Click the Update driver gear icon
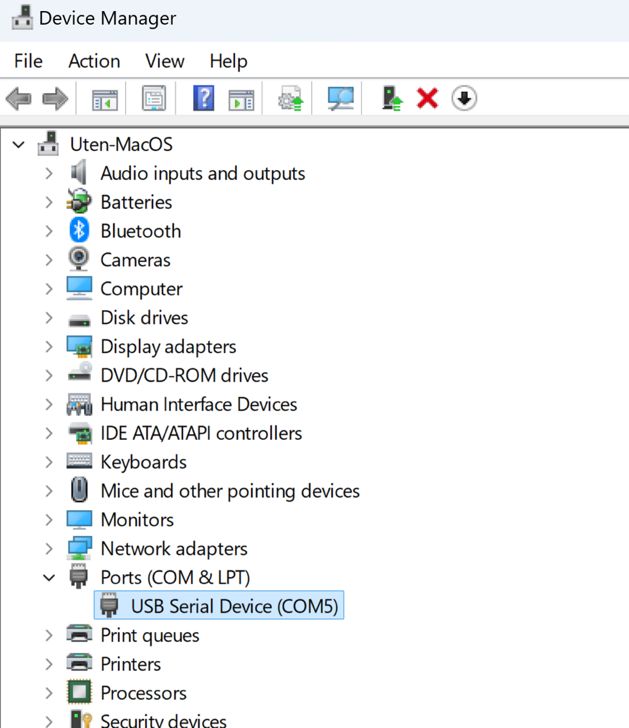 pyautogui.click(x=291, y=98)
